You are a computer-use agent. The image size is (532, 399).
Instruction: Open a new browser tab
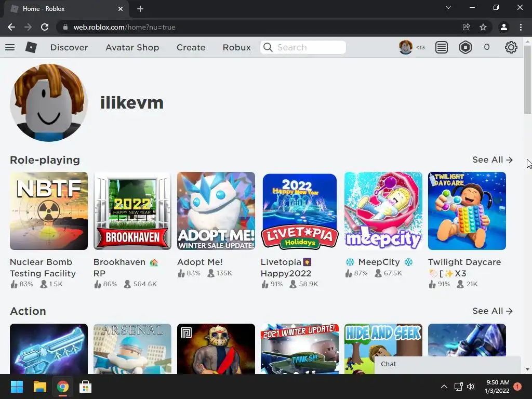140,9
